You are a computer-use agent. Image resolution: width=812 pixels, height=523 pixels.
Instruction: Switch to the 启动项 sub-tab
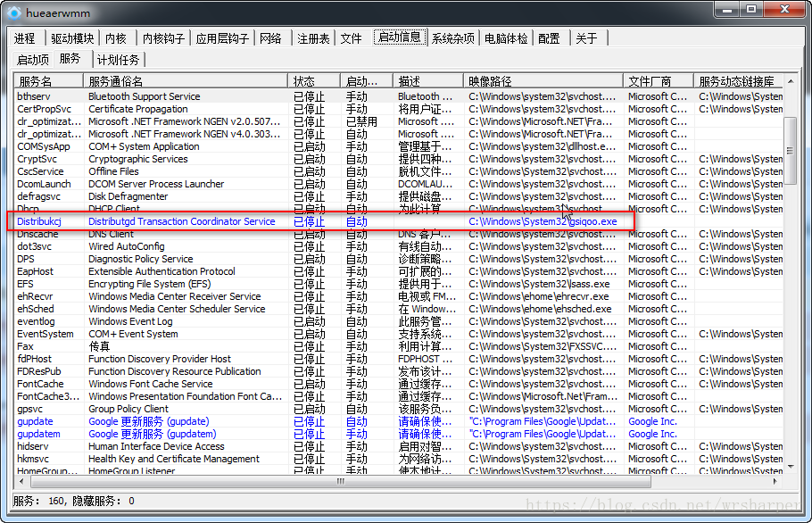click(33, 60)
